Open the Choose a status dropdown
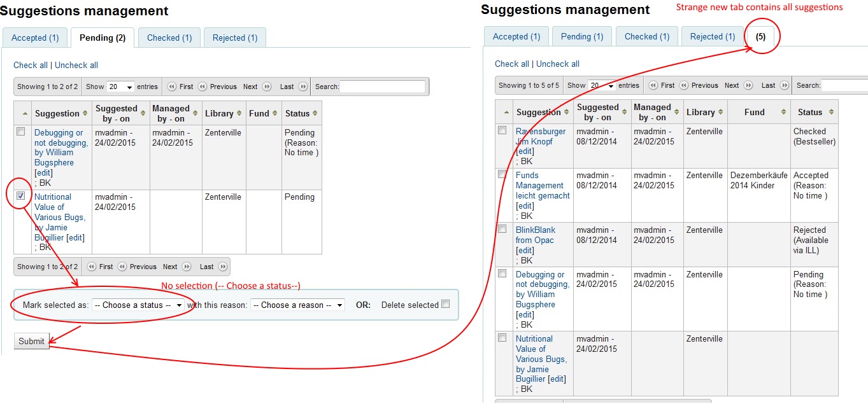Screen dimensions: 868x404 tap(138, 305)
